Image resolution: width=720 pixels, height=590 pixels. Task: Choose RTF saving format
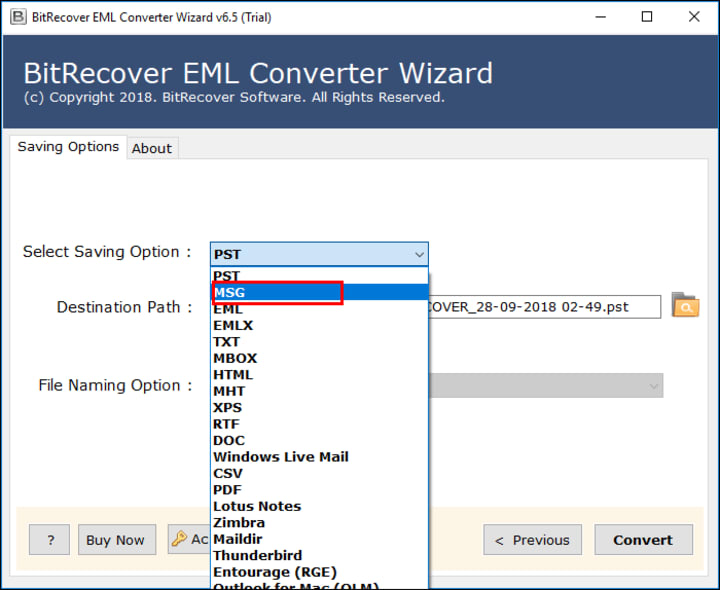[x=319, y=424]
